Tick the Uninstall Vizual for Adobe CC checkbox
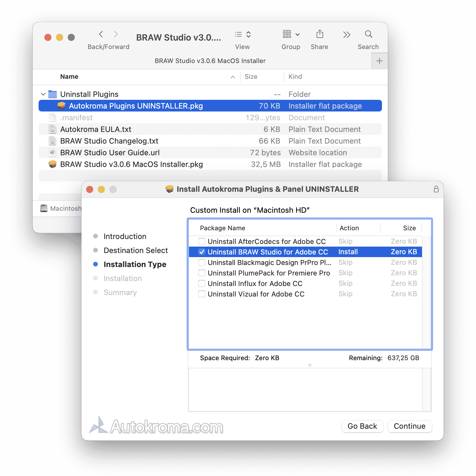This screenshot has width=476, height=476. (x=202, y=294)
